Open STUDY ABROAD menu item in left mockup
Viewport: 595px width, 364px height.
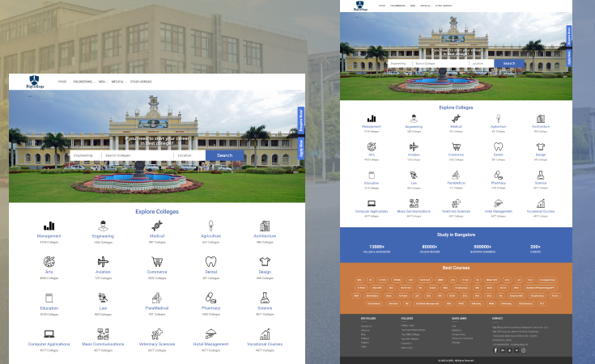(141, 82)
